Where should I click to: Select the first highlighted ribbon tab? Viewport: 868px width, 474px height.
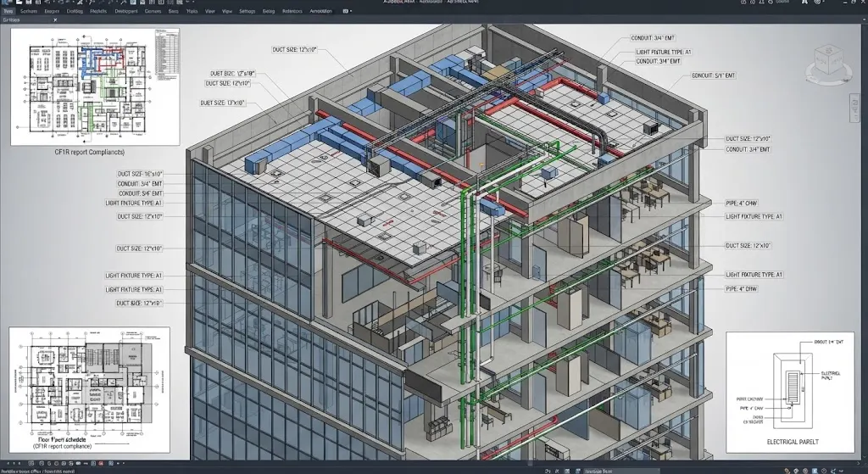tap(8, 11)
